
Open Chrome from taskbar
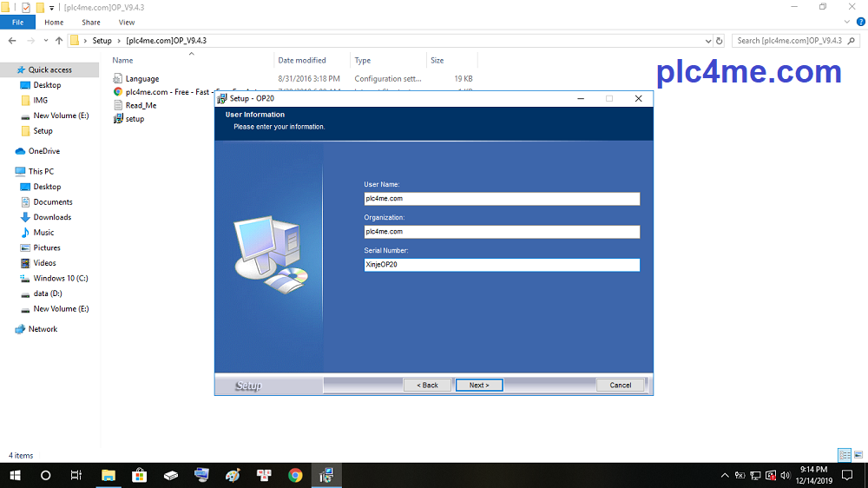[x=295, y=475]
